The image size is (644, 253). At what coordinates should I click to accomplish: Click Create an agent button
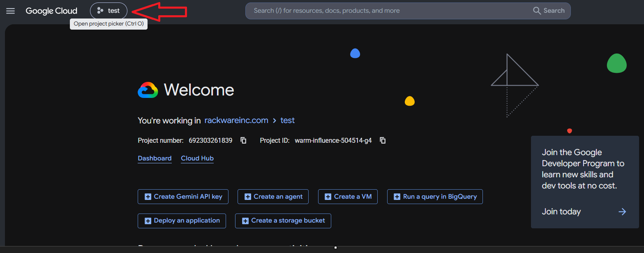[x=273, y=197]
